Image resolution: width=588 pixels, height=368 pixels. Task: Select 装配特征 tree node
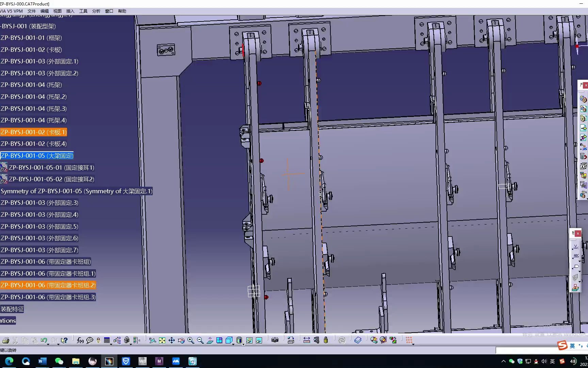pos(12,309)
